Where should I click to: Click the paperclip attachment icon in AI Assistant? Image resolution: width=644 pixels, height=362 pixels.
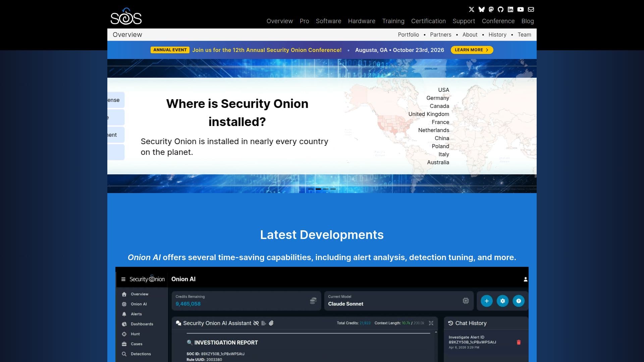271,323
